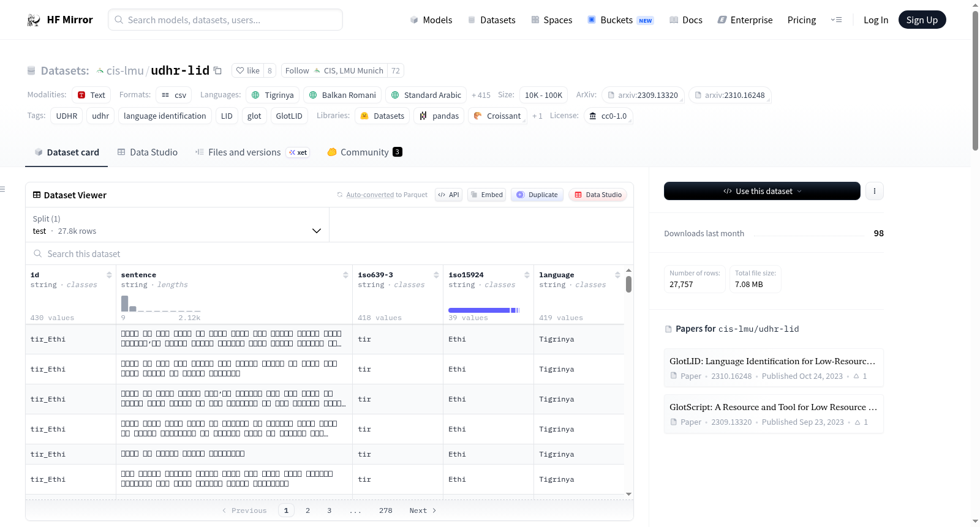Sort the language column
The height and width of the screenshot is (527, 980).
pos(617,275)
